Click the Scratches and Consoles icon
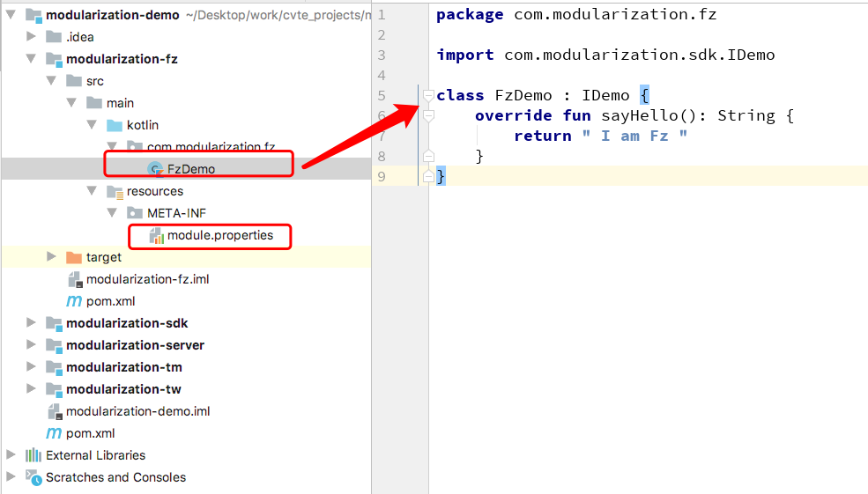868x494 pixels. pos(33,477)
